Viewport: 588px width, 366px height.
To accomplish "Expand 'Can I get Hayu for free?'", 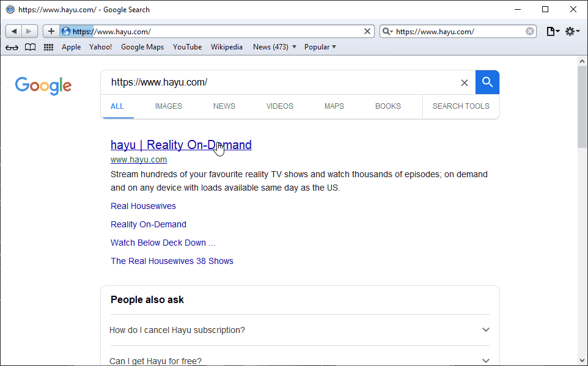I will click(x=300, y=361).
